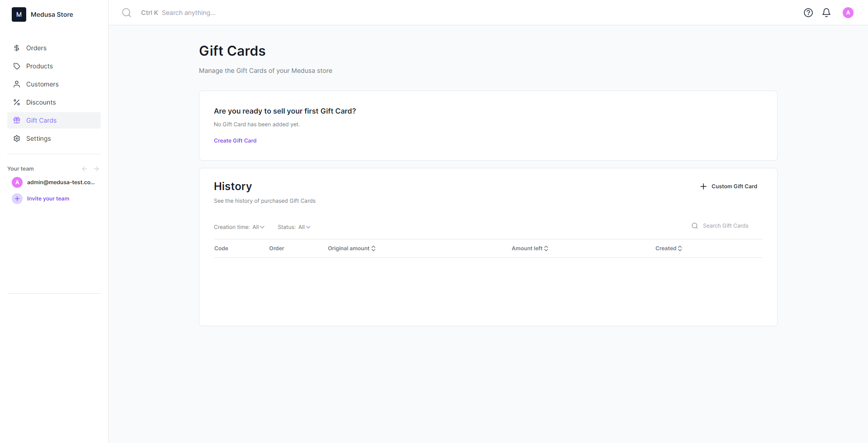Click the admin avatar in top right corner

click(x=848, y=13)
